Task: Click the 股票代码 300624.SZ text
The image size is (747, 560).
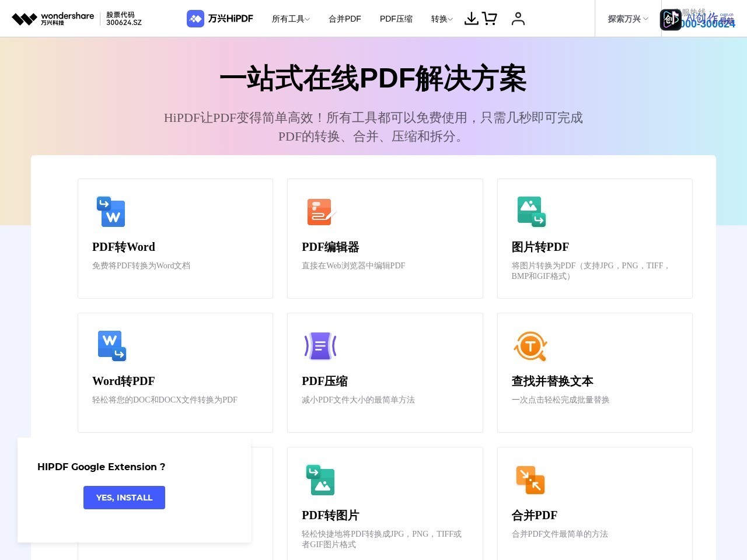Action: point(124,19)
